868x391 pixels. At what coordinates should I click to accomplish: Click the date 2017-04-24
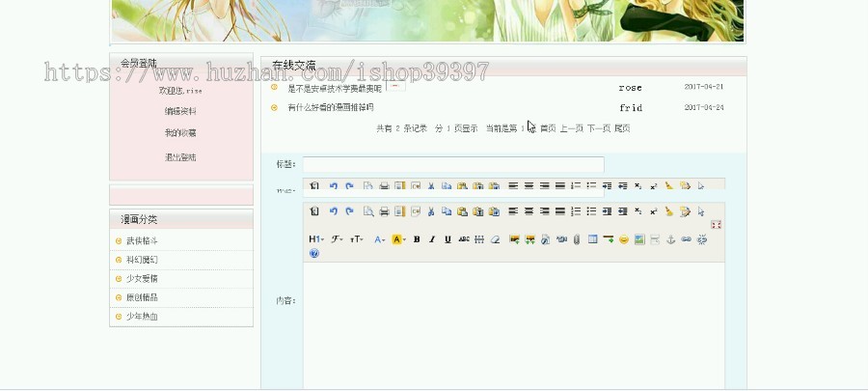(704, 107)
